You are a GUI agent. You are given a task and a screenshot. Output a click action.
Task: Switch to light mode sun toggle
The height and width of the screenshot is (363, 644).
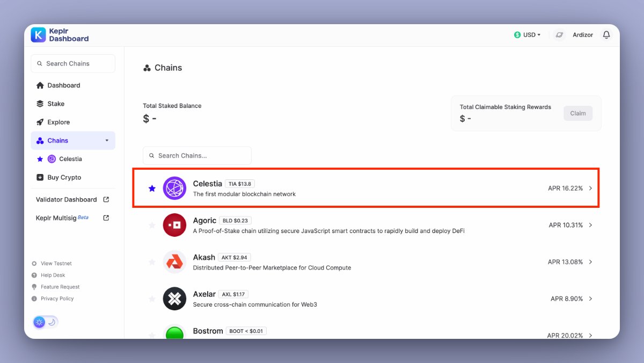click(39, 322)
